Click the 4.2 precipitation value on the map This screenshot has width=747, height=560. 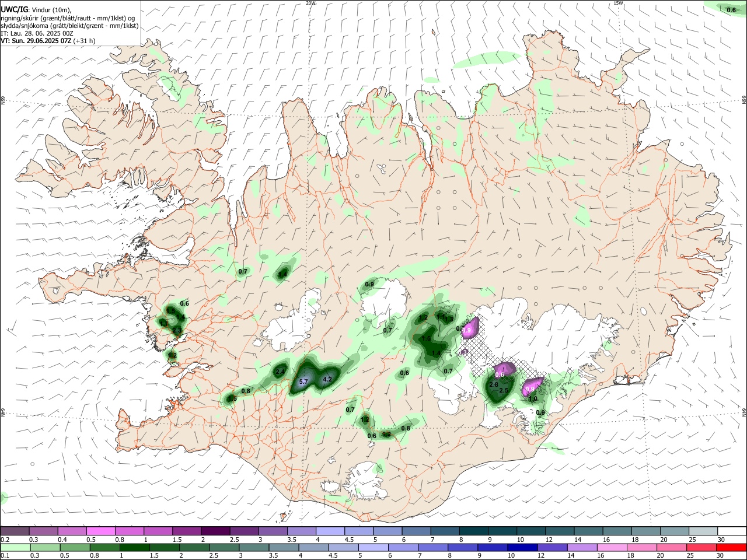tap(327, 379)
